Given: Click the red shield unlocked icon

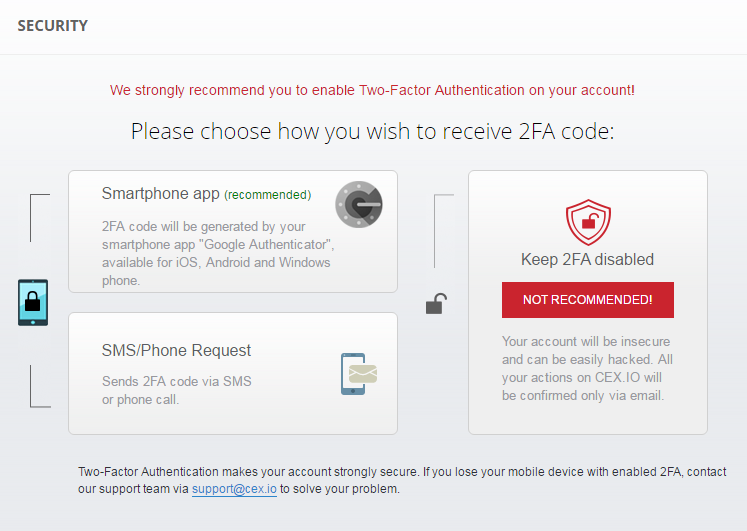Looking at the screenshot, I should point(588,222).
